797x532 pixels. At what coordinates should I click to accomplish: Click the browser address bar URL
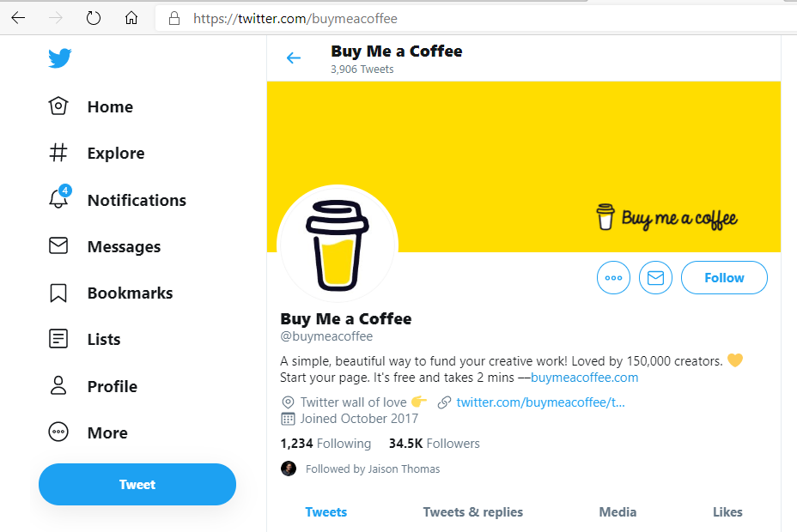click(295, 18)
